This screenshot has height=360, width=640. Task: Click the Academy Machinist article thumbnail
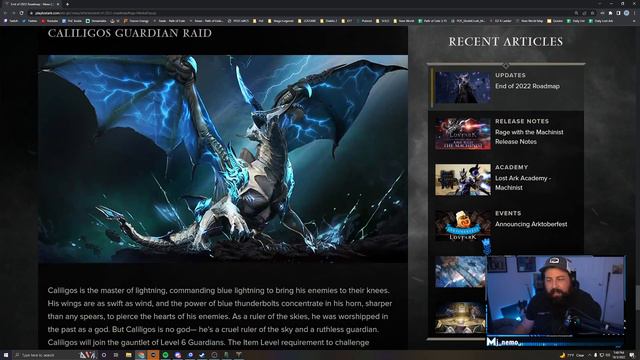(462, 180)
